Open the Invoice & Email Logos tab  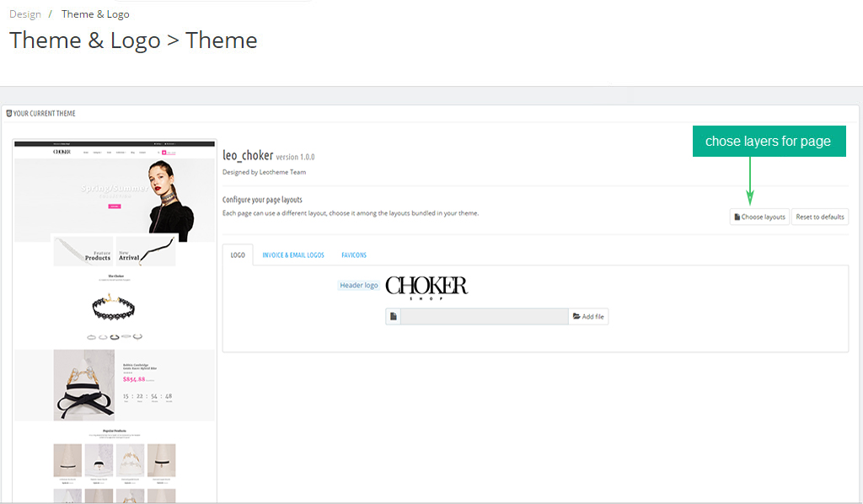click(293, 255)
